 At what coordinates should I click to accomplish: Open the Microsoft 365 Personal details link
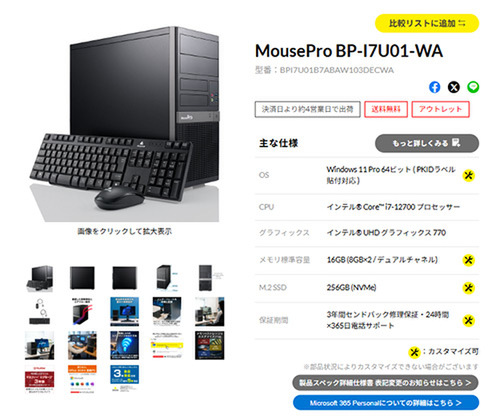386,403
